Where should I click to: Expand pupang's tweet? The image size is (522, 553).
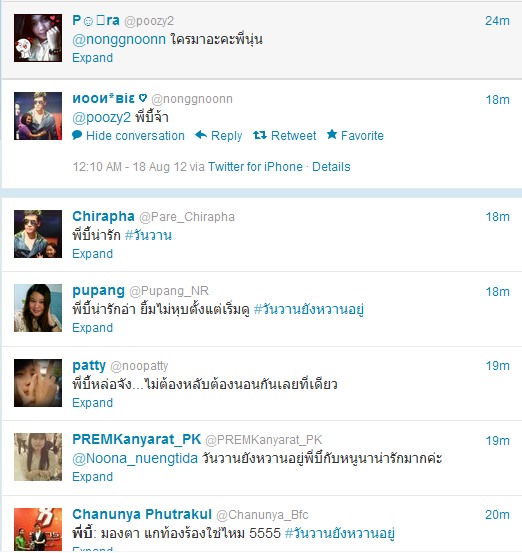point(92,328)
